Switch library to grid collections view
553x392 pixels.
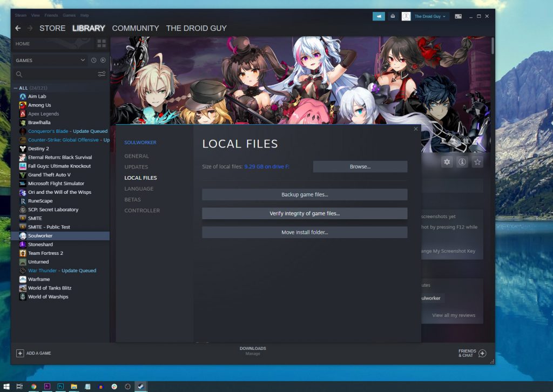pos(102,43)
